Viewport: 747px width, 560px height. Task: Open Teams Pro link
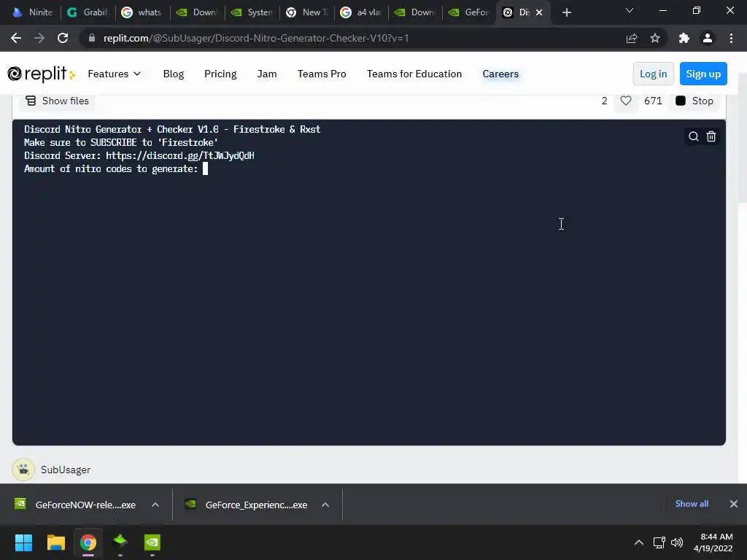click(322, 74)
